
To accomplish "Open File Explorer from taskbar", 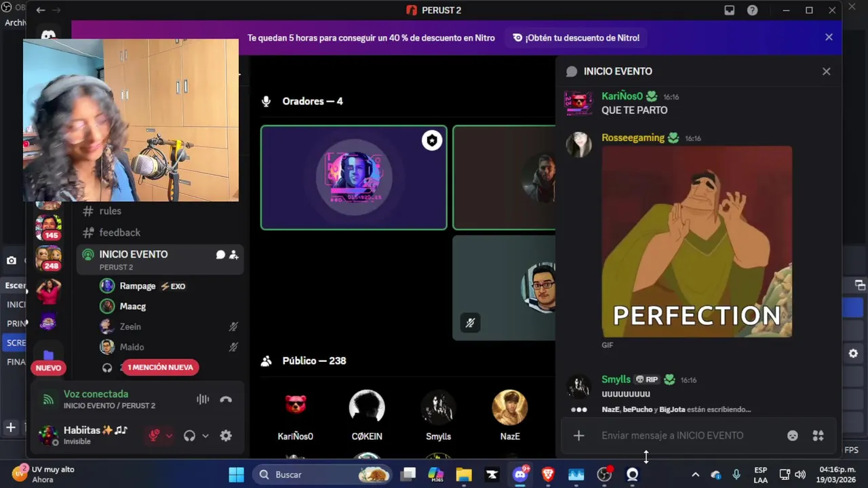I will (464, 474).
